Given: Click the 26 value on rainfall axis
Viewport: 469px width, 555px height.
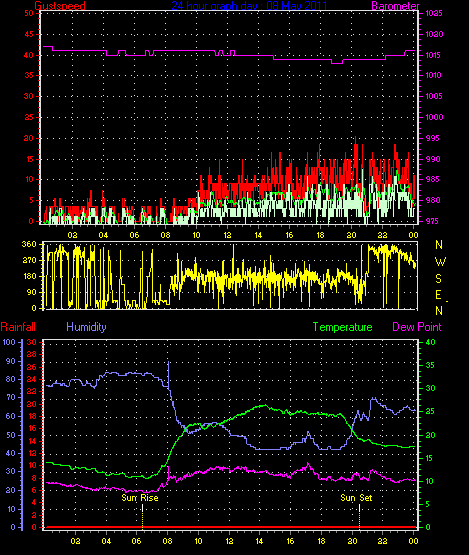Looking at the screenshot, I should [x=32, y=367].
